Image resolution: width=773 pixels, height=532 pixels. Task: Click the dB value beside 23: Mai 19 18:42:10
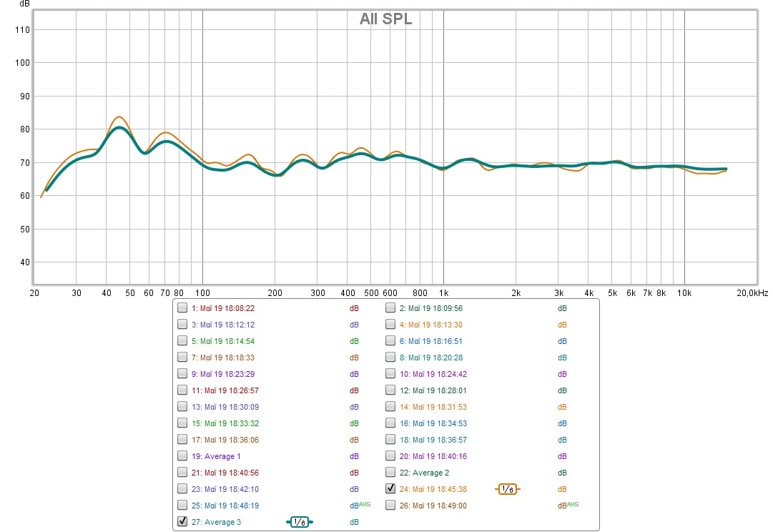(354, 489)
